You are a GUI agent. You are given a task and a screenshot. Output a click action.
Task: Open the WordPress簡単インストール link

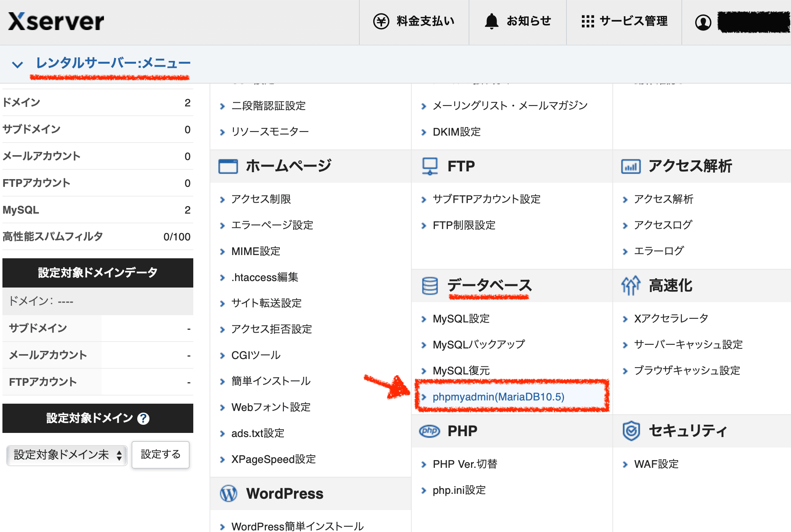[x=297, y=526]
